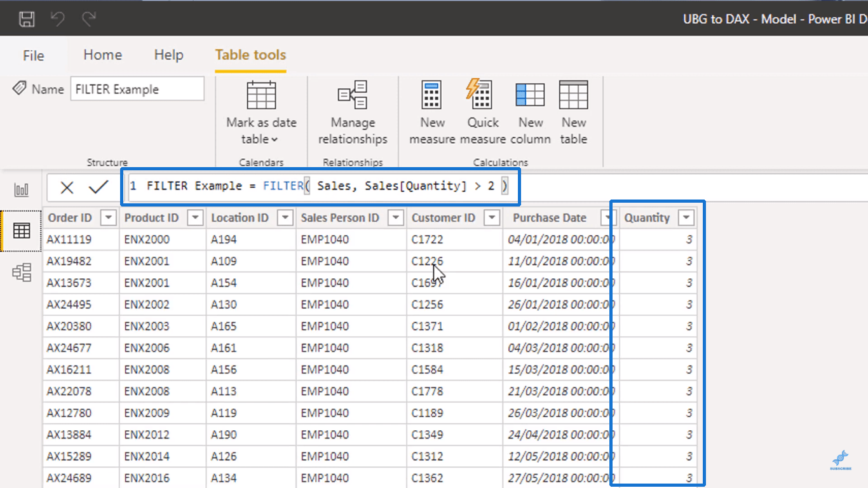Select the Product ID column header
This screenshot has height=488, width=868.
151,218
